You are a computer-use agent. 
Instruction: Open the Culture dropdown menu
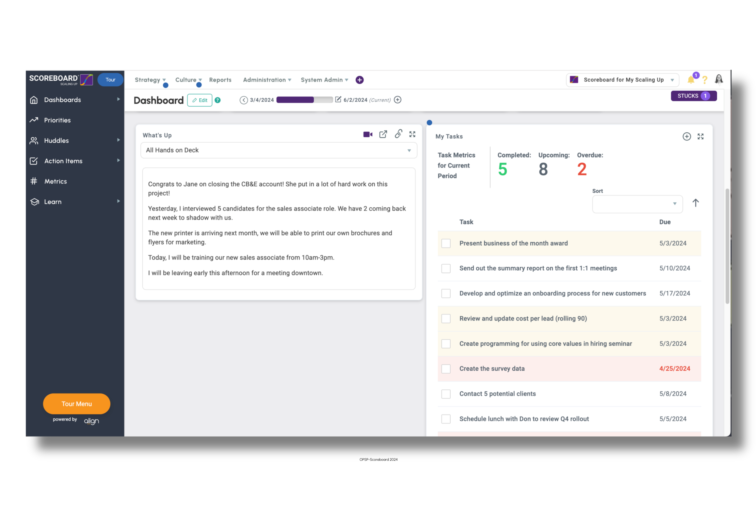click(x=188, y=80)
